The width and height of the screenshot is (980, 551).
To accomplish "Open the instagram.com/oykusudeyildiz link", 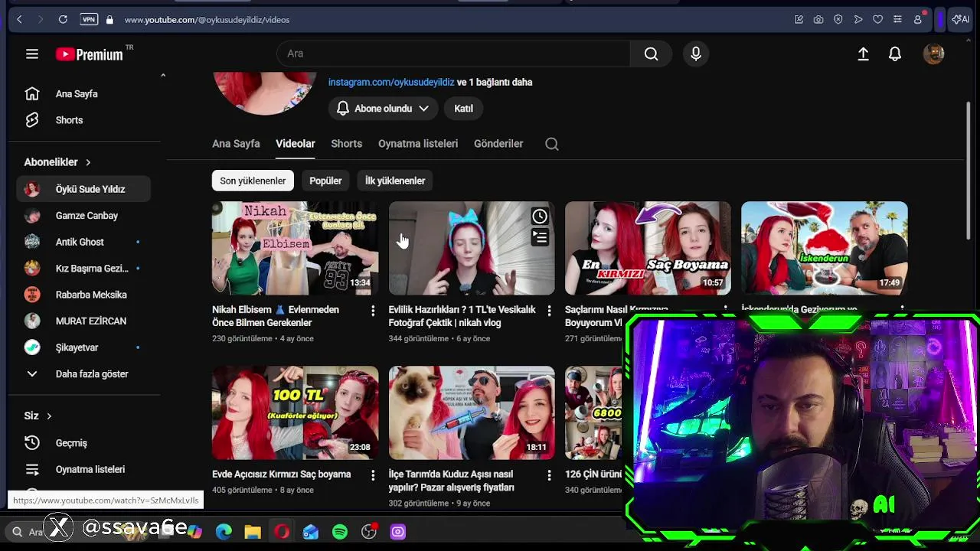I will 391,82.
